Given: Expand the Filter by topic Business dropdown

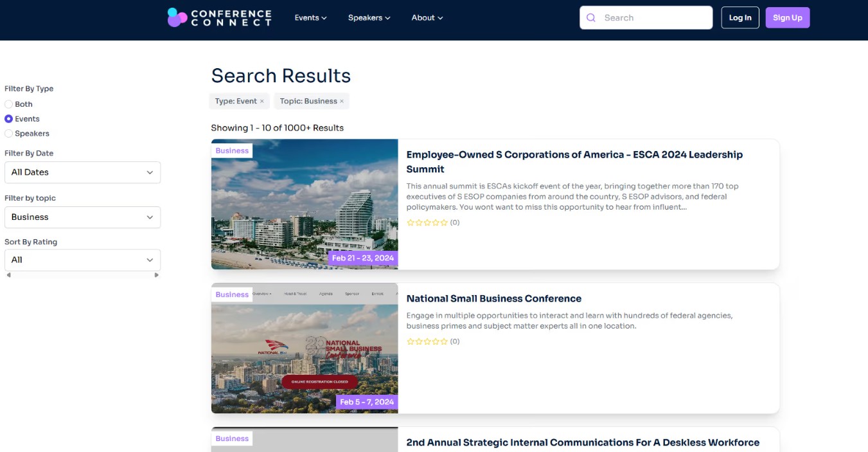Looking at the screenshot, I should [x=82, y=217].
